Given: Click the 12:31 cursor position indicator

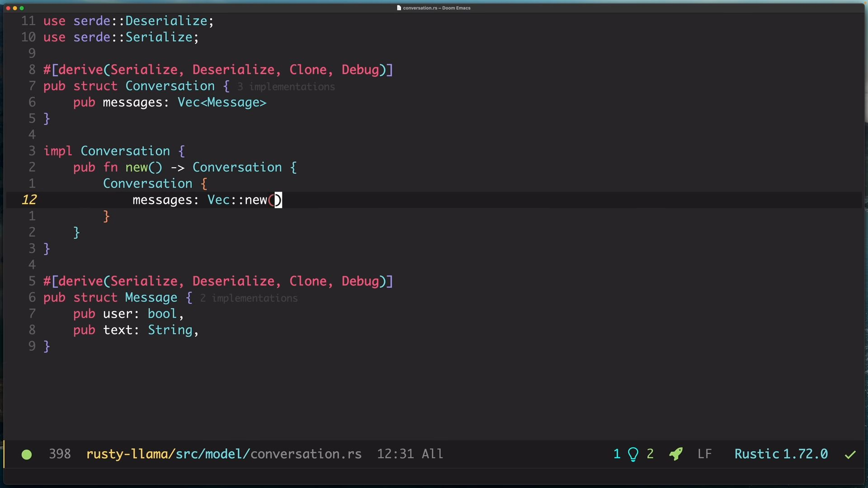Looking at the screenshot, I should pos(395,454).
